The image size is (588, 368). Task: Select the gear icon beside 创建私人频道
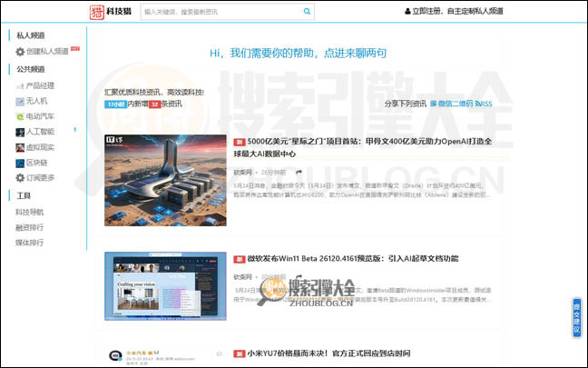coord(20,52)
